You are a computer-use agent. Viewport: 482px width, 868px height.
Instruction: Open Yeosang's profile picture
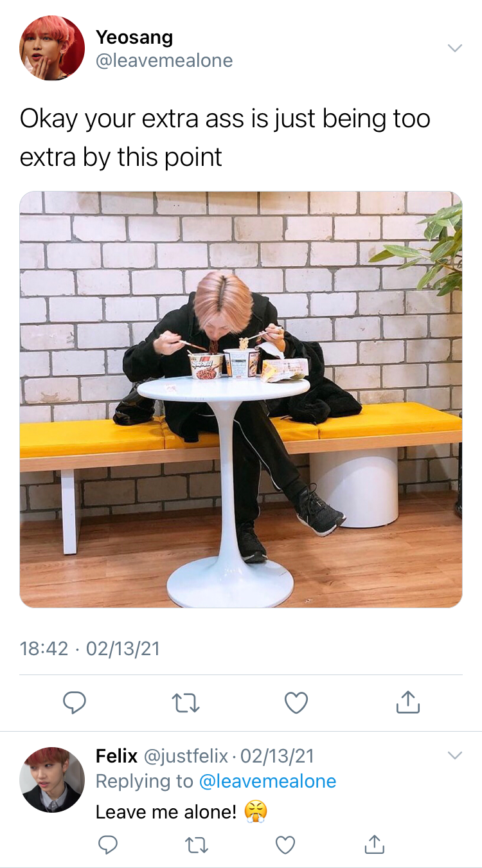point(52,48)
